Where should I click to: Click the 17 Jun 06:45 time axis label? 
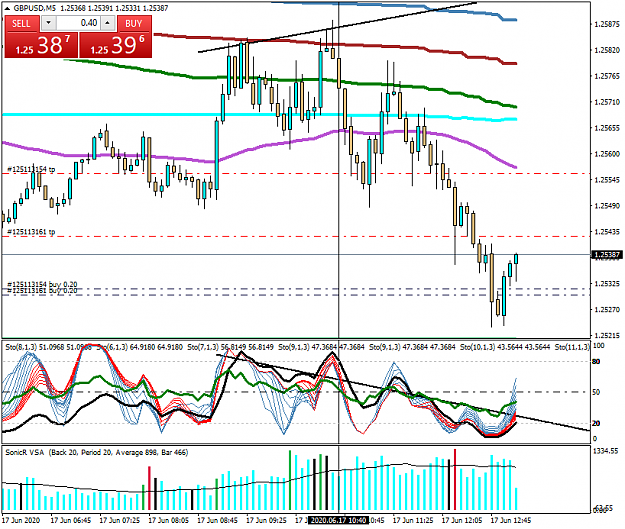coord(71,520)
